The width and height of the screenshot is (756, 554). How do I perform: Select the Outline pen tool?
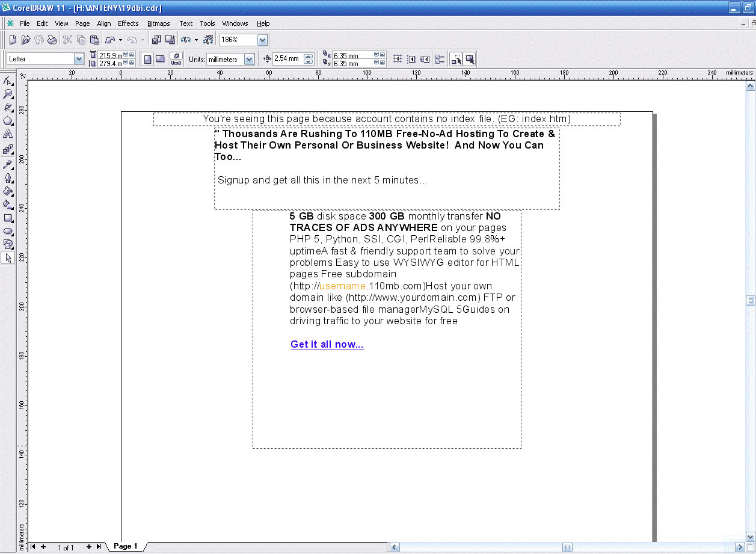point(8,178)
